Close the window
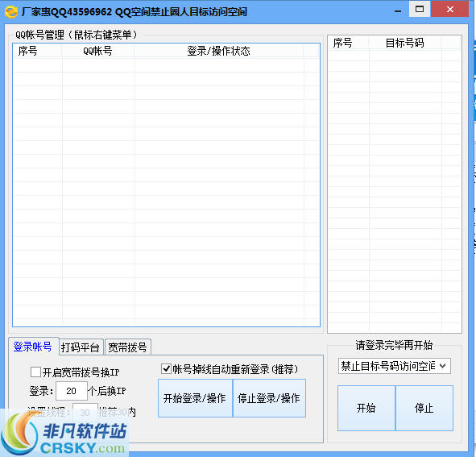Image resolution: width=476 pixels, height=457 pixels. pyautogui.click(x=450, y=10)
